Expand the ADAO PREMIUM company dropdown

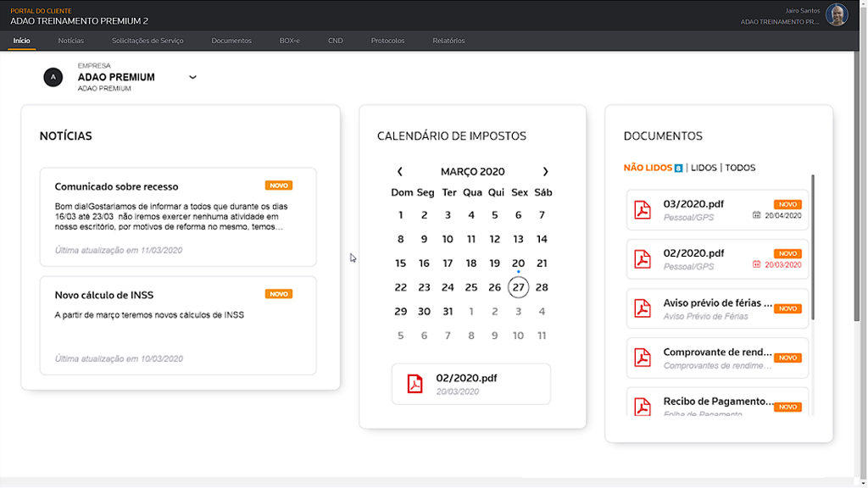192,77
